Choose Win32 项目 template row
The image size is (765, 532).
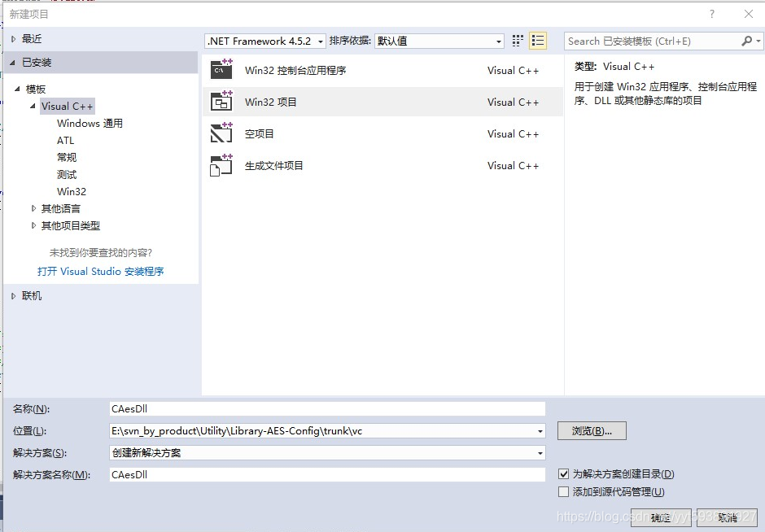click(x=382, y=102)
